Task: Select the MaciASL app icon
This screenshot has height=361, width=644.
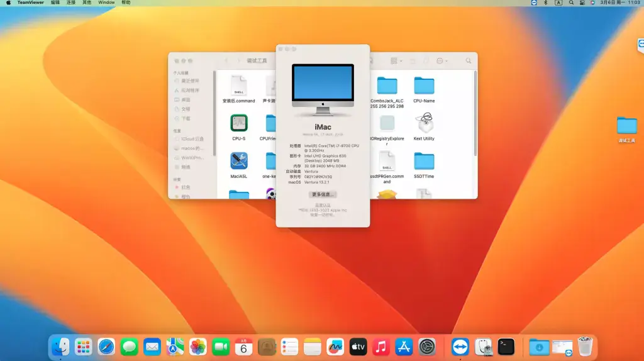Action: 238,160
